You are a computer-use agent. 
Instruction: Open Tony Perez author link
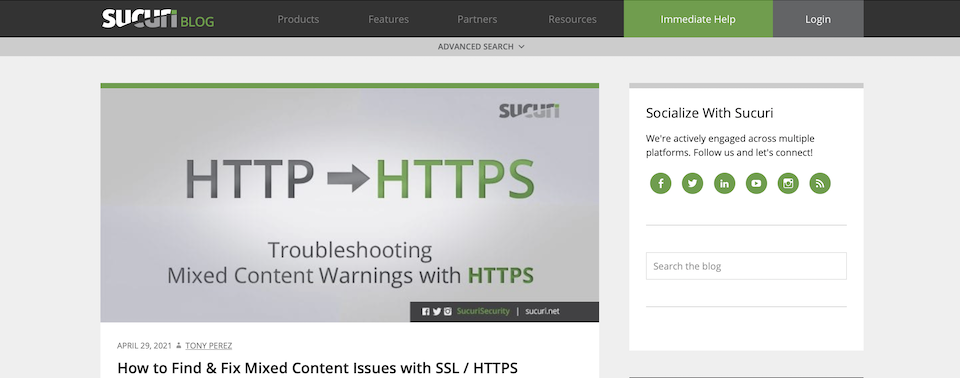pos(209,346)
